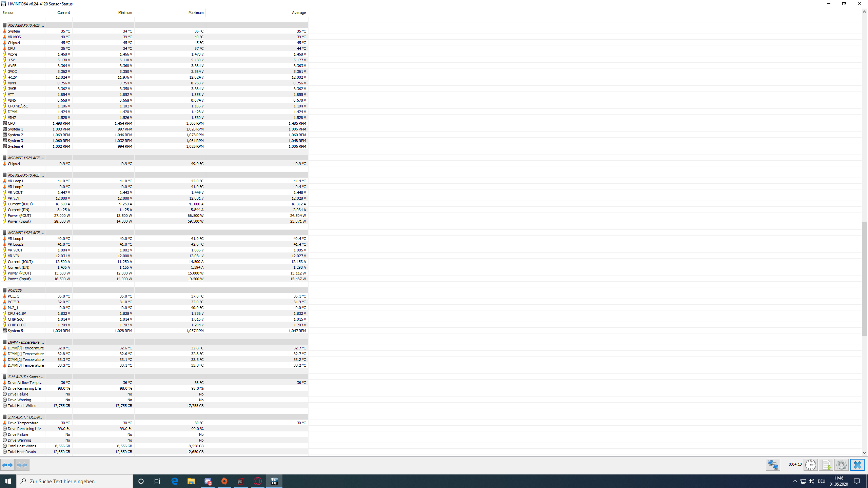The image size is (868, 488).
Task: Open sensor settings gear button
Action: (x=841, y=465)
